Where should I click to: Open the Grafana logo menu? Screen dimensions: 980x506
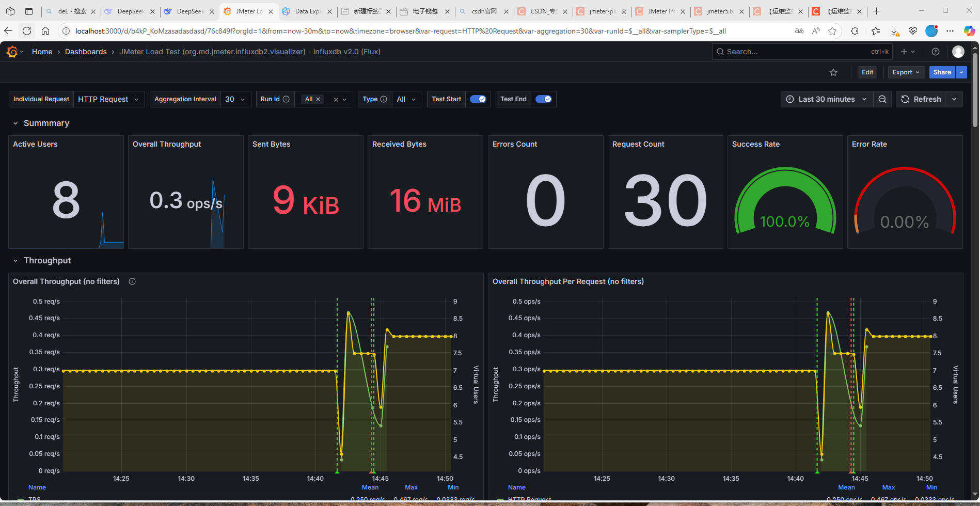coord(12,52)
